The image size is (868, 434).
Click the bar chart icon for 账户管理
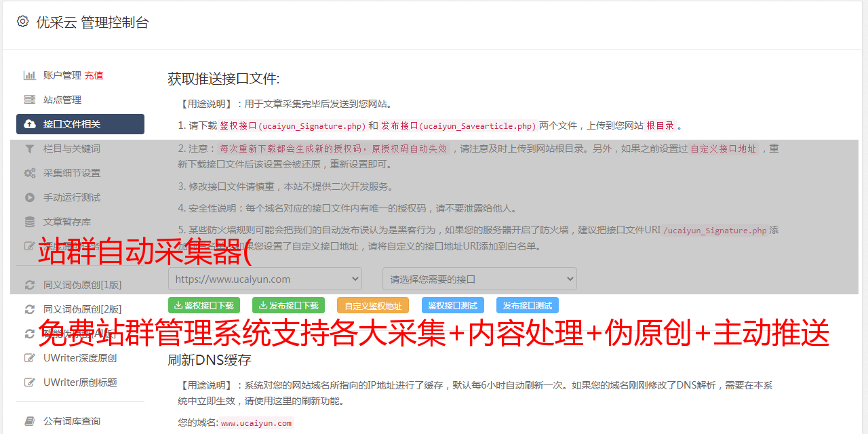[x=30, y=75]
